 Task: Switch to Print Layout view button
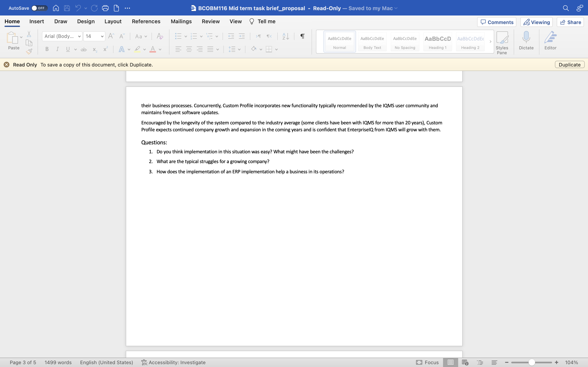(x=450, y=362)
